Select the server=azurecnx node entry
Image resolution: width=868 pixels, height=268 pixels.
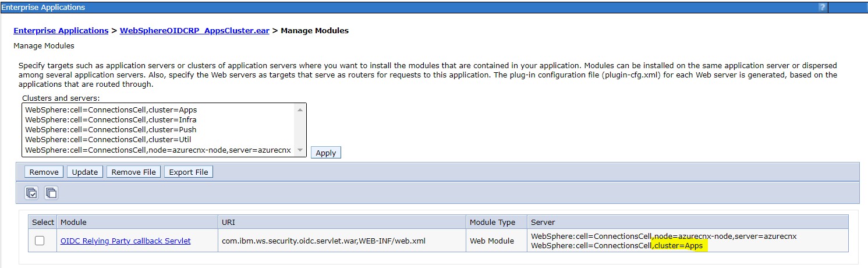(157, 150)
